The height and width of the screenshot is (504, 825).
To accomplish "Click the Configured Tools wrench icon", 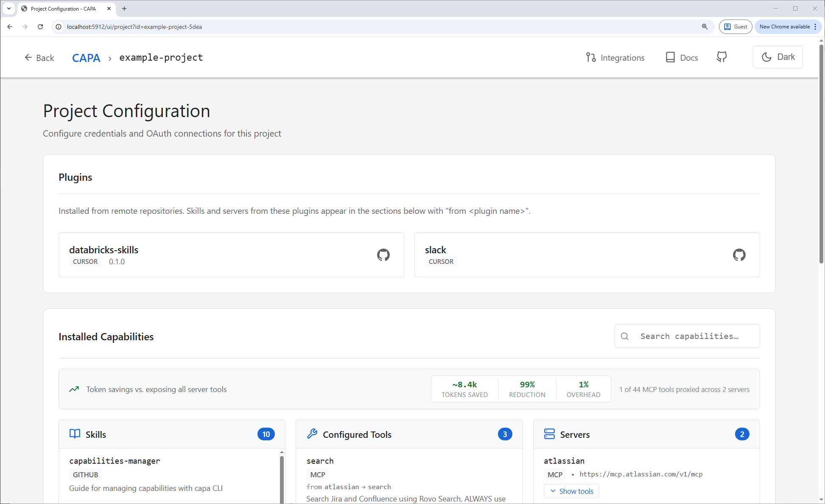I will pyautogui.click(x=312, y=434).
